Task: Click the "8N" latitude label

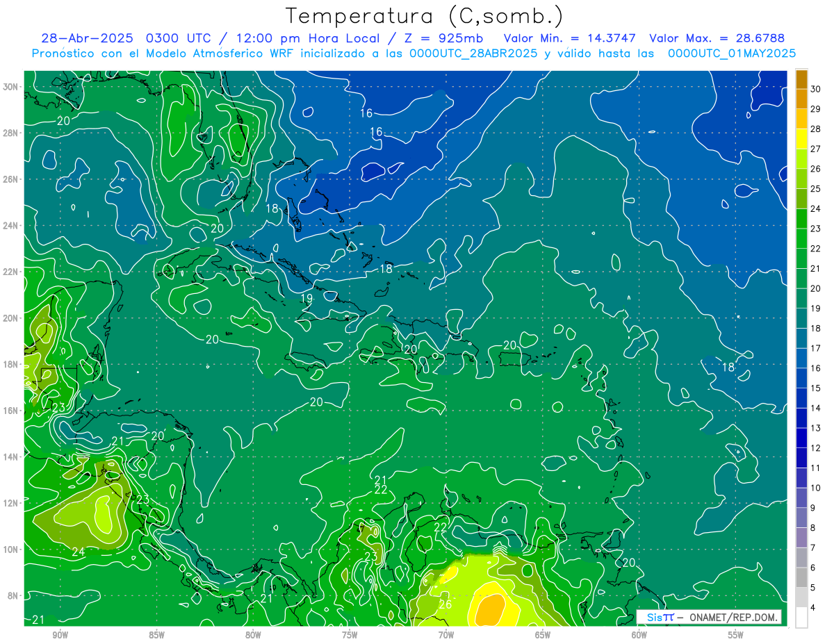Action: point(14,595)
